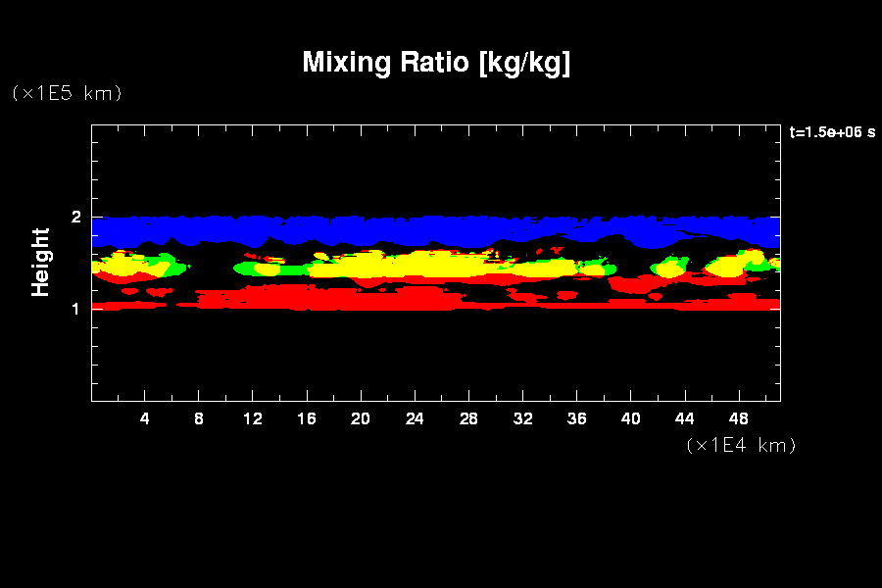This screenshot has width=882, height=588.
Task: Click the large central yellow region
Action: [421, 265]
